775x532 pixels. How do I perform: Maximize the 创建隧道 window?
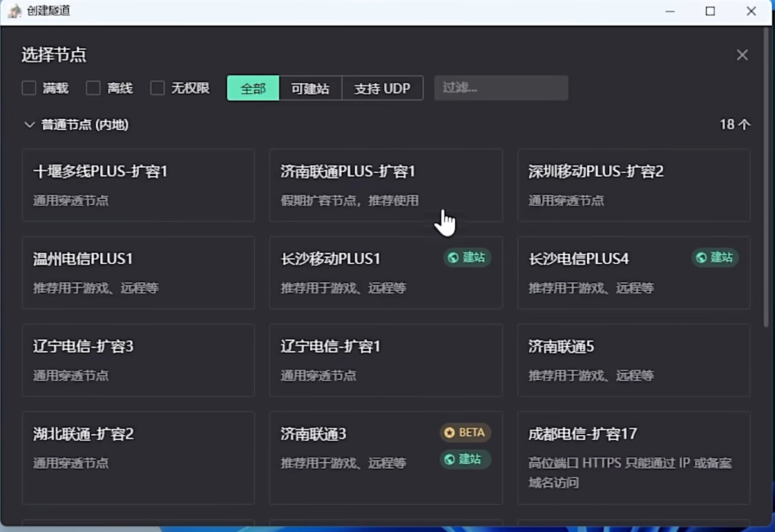point(710,11)
